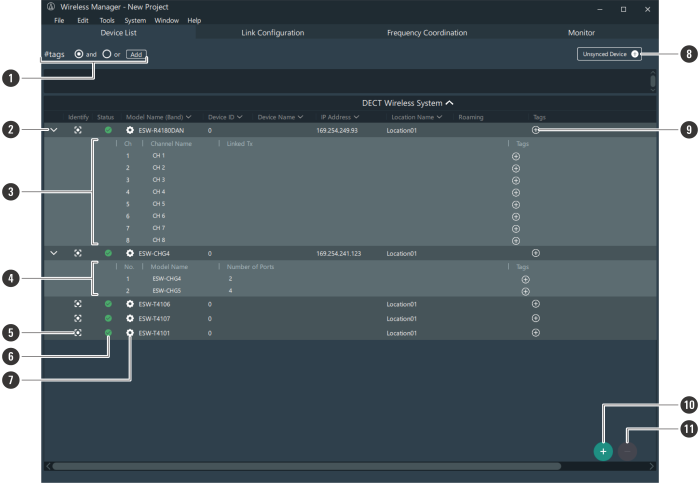Switch to Device List tab
The image size is (700, 483).
pos(118,33)
